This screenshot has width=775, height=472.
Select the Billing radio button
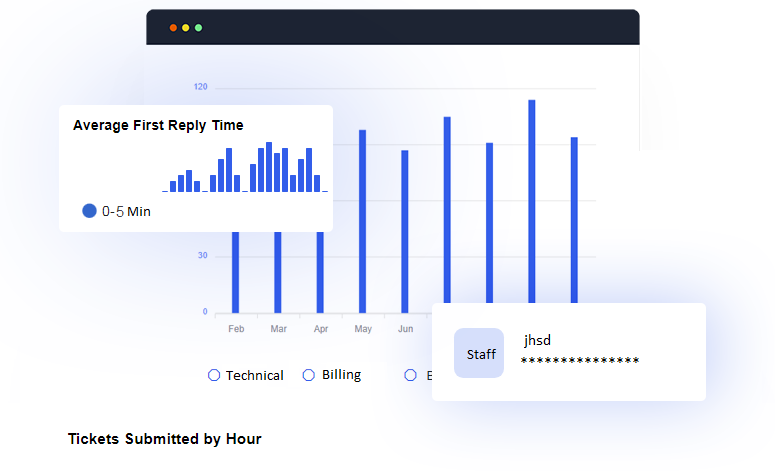point(308,375)
